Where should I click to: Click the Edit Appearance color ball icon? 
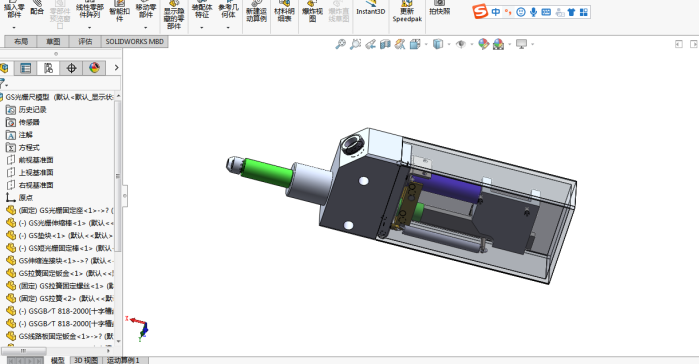coord(483,44)
